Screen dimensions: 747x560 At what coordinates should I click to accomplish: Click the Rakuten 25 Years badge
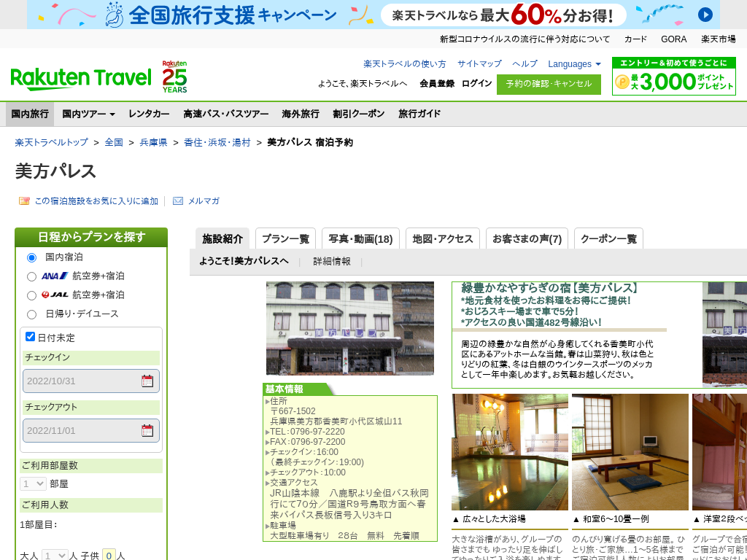click(174, 77)
